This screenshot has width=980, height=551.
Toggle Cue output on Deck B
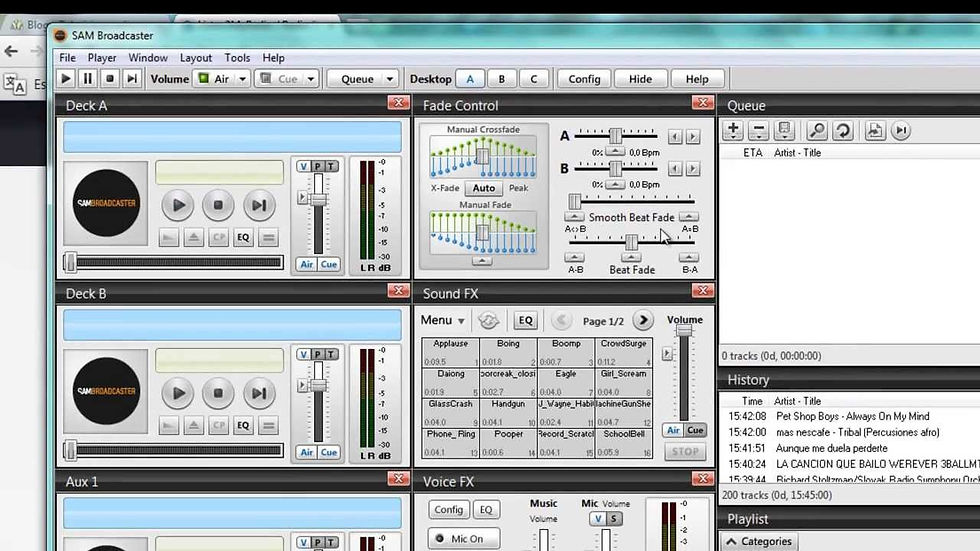pyautogui.click(x=329, y=452)
